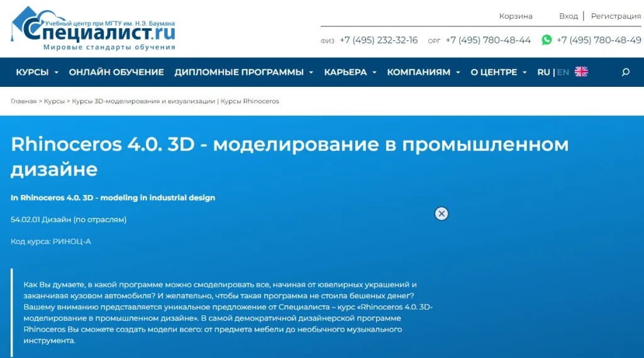Screen dimensions: 644x358
Task: Select the RU language option
Action: pyautogui.click(x=543, y=72)
